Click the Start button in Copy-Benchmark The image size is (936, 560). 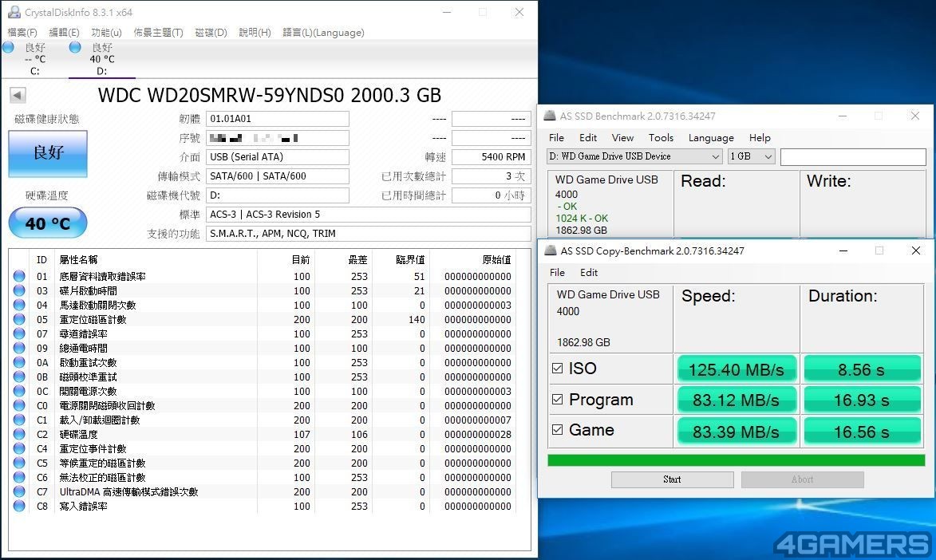click(x=672, y=479)
